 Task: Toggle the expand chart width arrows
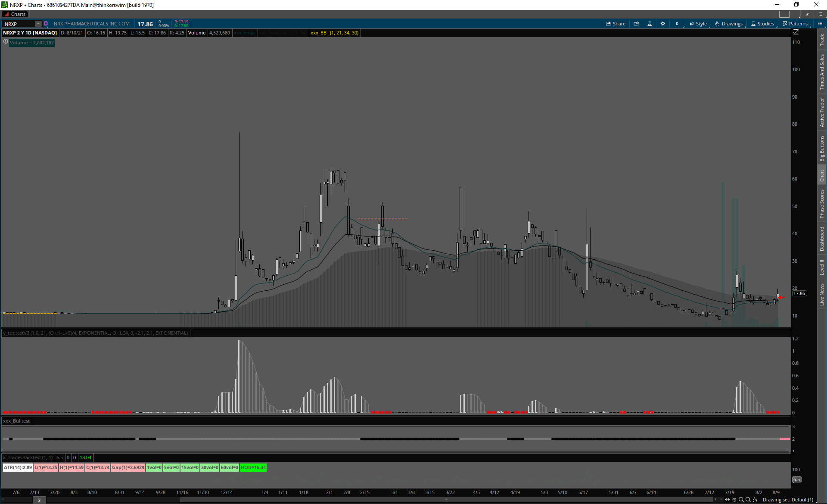click(x=728, y=500)
